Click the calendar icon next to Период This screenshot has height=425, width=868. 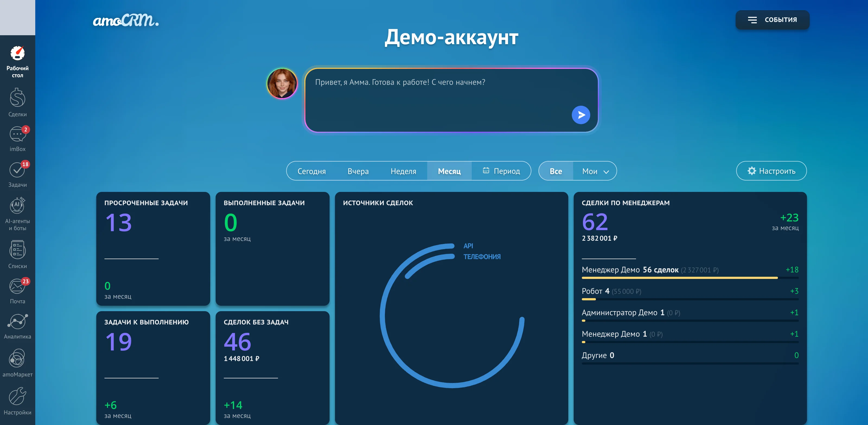pos(486,170)
